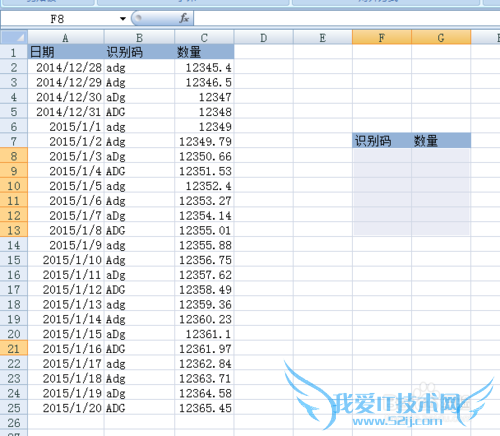Select column E header

click(x=323, y=37)
